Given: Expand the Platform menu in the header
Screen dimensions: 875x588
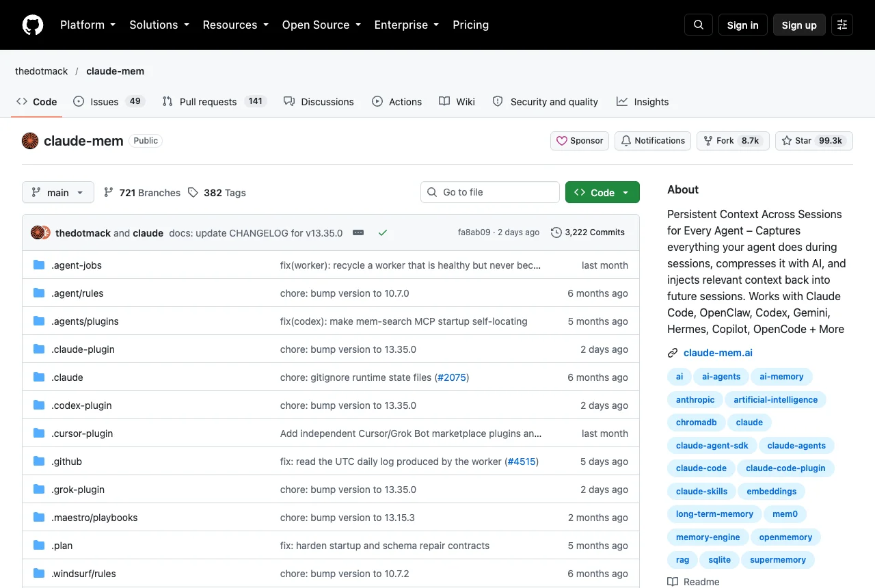Looking at the screenshot, I should (x=87, y=25).
